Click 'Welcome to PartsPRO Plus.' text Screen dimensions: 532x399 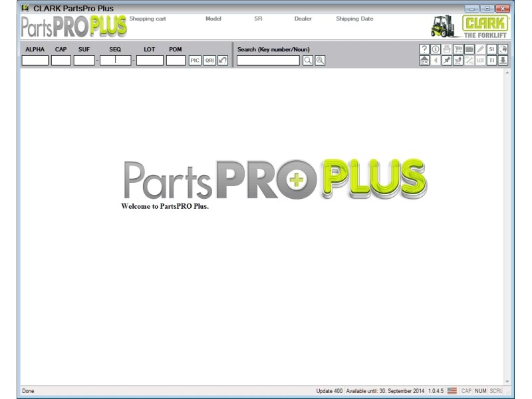click(165, 206)
